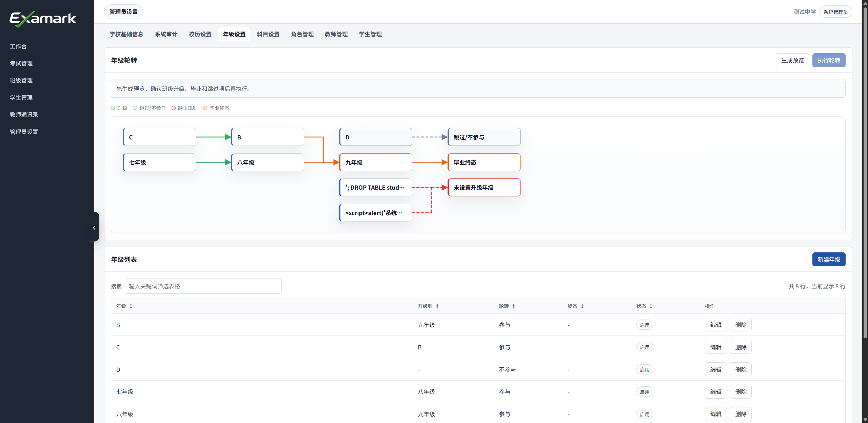Click the 新建年级 button
Image resolution: width=868 pixels, height=423 pixels.
(x=829, y=259)
